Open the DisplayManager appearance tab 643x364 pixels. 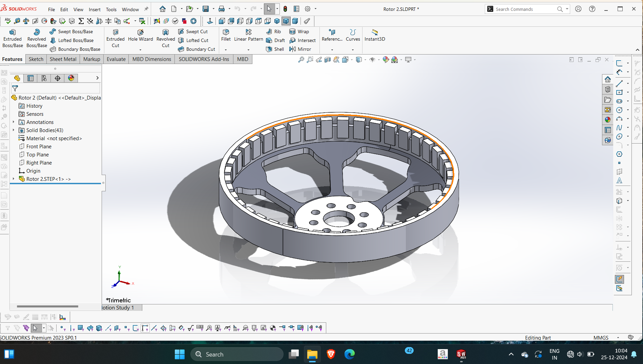(x=71, y=78)
